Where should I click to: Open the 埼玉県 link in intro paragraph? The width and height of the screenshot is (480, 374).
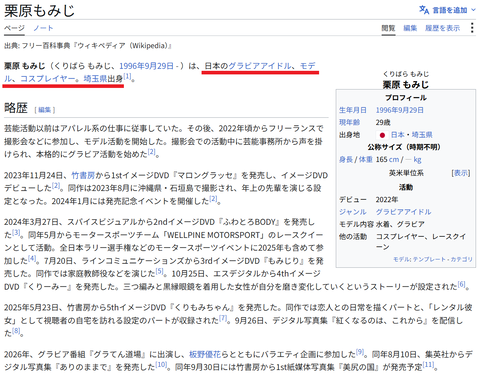(95, 79)
